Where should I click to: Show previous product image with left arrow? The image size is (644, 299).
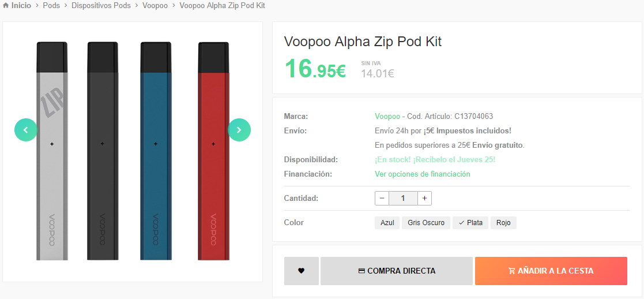pos(26,130)
